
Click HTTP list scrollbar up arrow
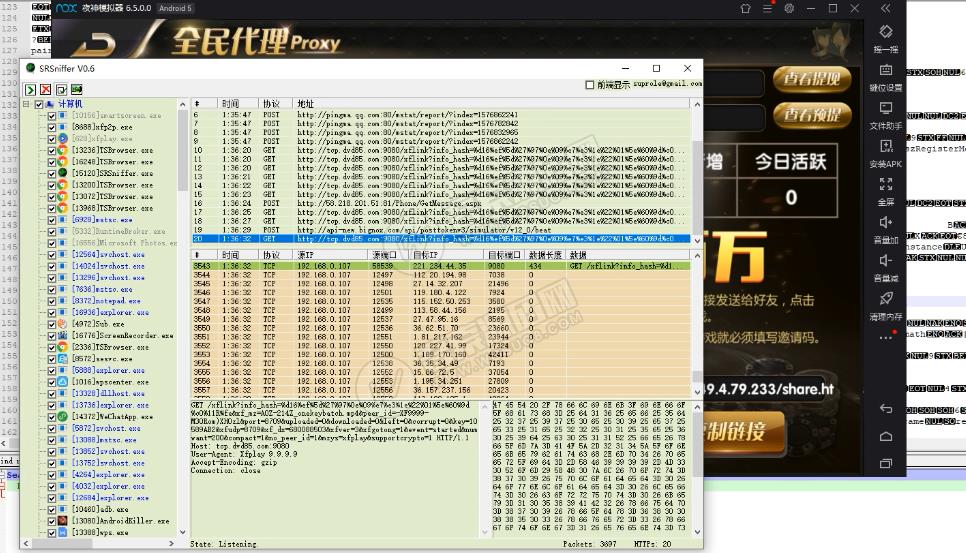click(697, 104)
